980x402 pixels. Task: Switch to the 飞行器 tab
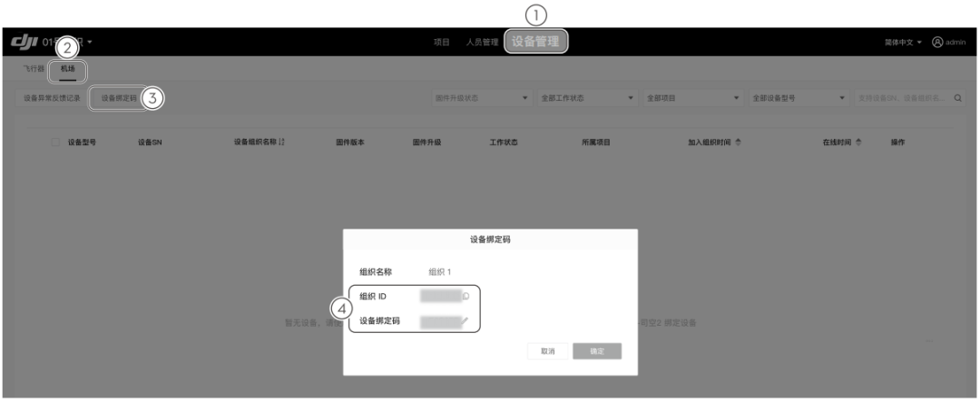(x=34, y=69)
